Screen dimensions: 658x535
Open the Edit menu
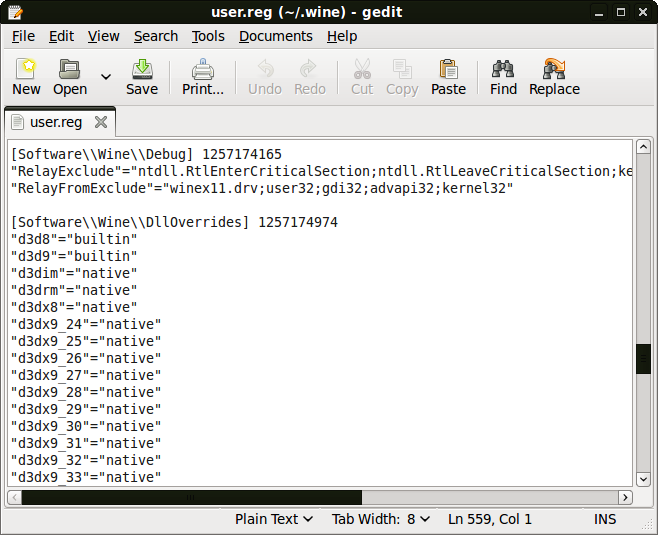pyautogui.click(x=61, y=37)
